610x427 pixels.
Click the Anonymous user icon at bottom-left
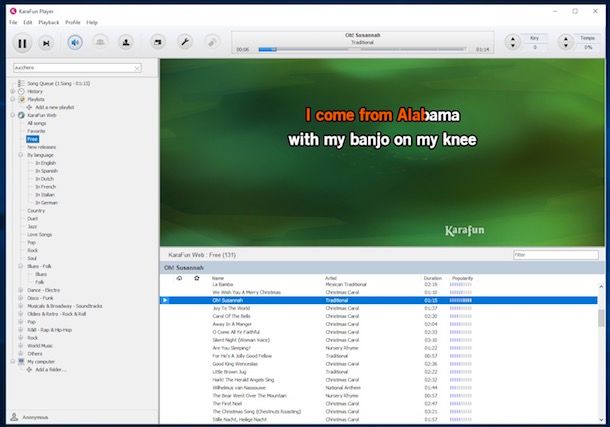tap(13, 416)
